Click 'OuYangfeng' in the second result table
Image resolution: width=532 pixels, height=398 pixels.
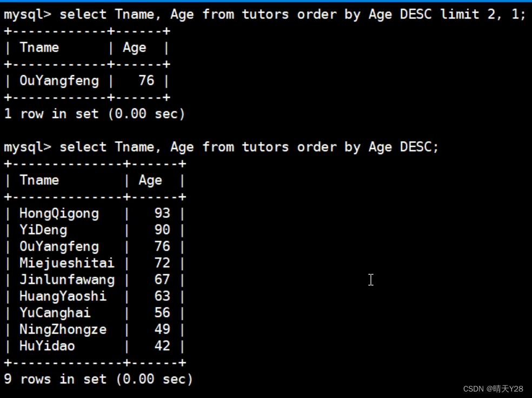(x=59, y=247)
